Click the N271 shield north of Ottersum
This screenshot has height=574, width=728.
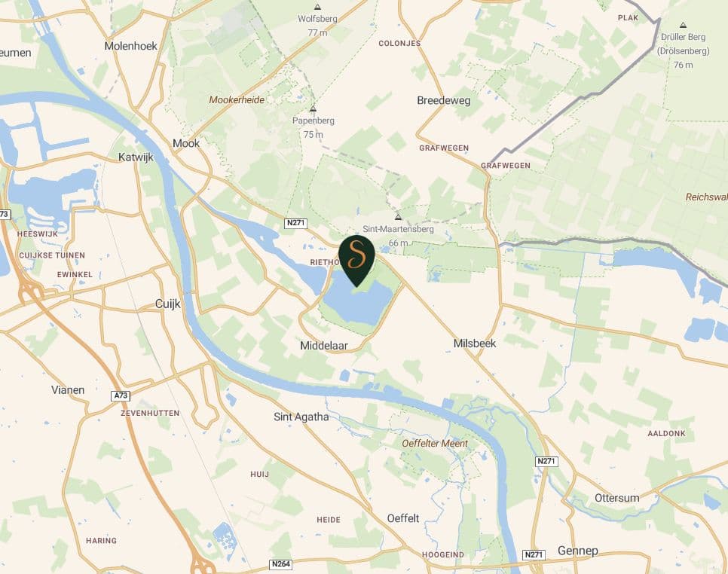pyautogui.click(x=546, y=461)
